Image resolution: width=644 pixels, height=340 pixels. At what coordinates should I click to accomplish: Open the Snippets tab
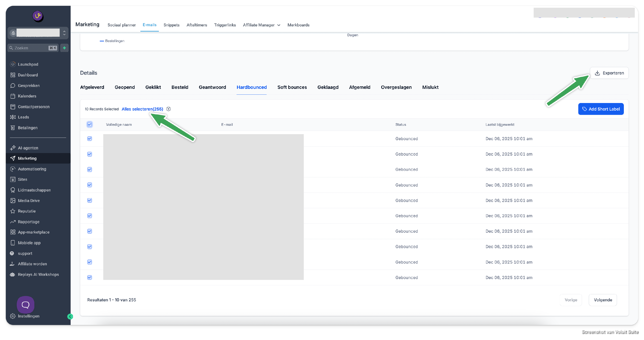tap(171, 25)
